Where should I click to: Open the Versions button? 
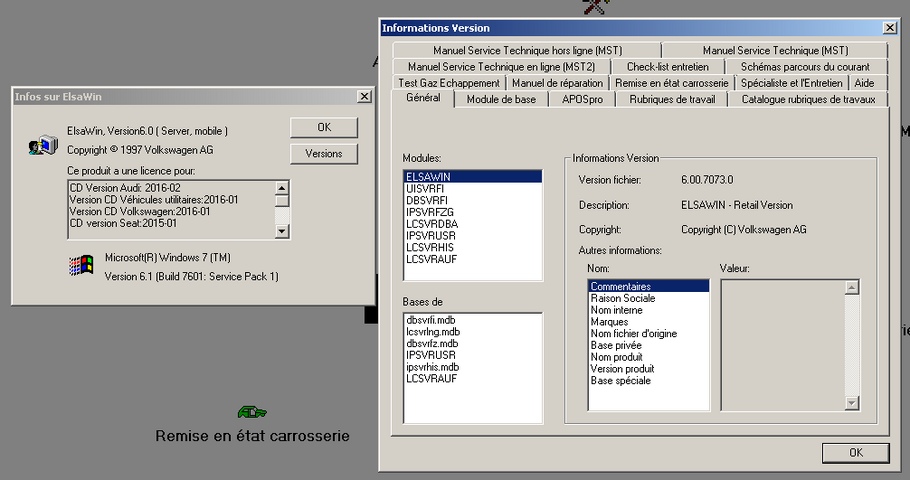[x=324, y=154]
